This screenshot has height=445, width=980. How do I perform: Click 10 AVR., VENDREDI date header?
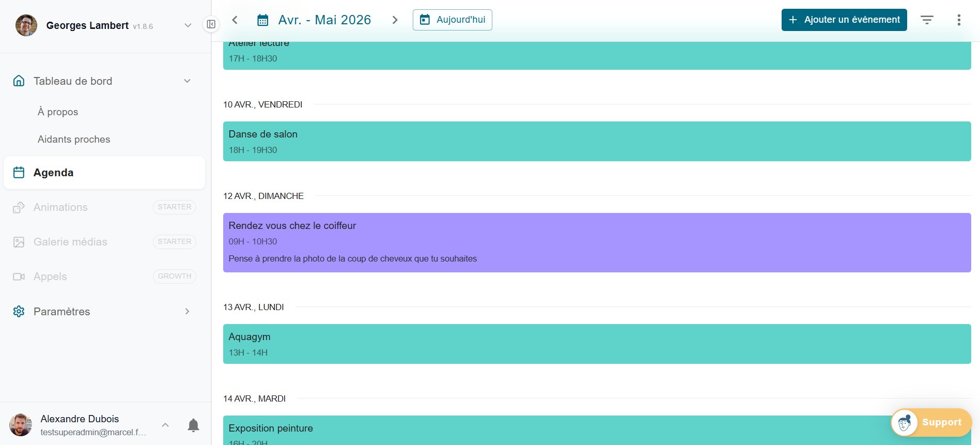click(263, 104)
